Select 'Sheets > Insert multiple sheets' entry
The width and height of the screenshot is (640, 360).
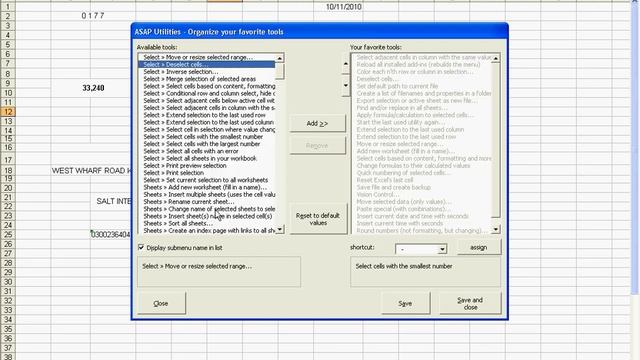207,194
